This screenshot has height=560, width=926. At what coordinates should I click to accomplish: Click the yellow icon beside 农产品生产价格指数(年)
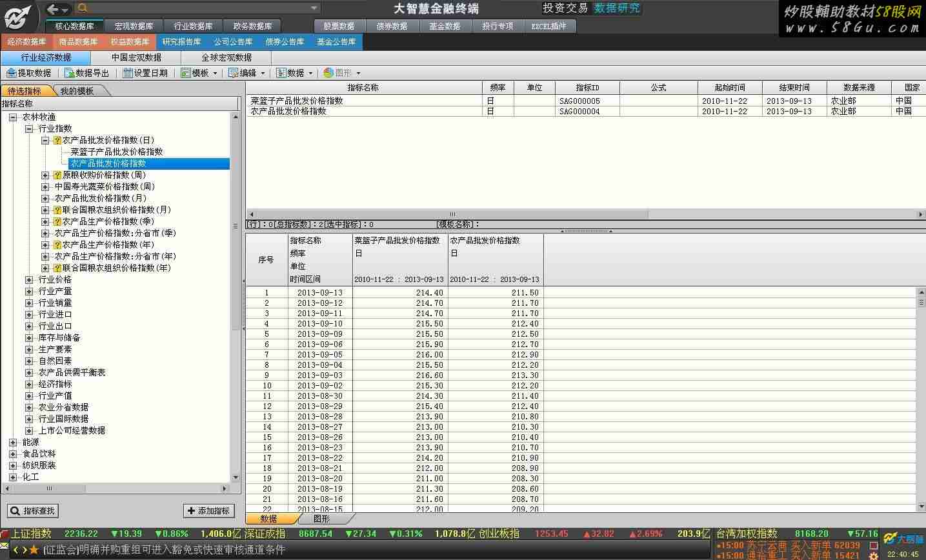[x=57, y=245]
